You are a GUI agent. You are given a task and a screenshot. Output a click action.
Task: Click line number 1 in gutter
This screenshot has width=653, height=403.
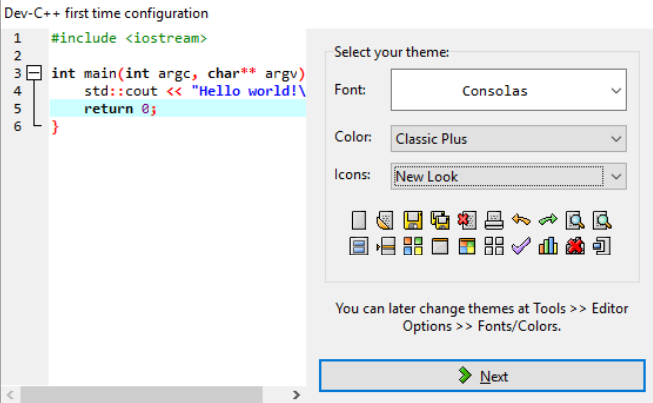coord(17,38)
